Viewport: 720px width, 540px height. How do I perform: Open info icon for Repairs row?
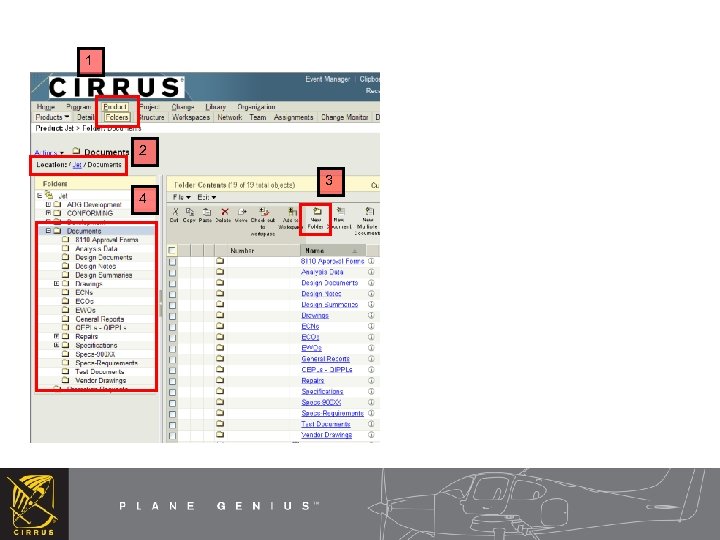click(371, 381)
